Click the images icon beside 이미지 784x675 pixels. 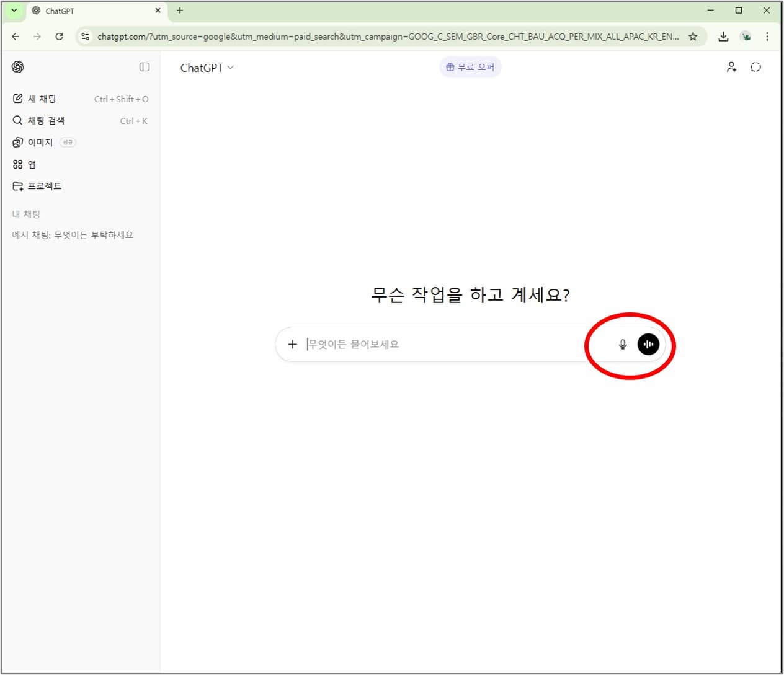(18, 143)
